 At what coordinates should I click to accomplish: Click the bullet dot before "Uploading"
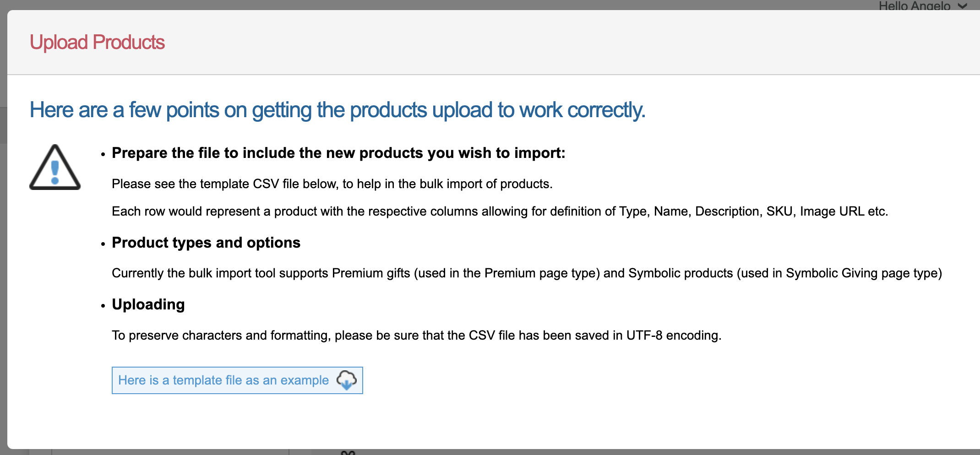pos(103,306)
